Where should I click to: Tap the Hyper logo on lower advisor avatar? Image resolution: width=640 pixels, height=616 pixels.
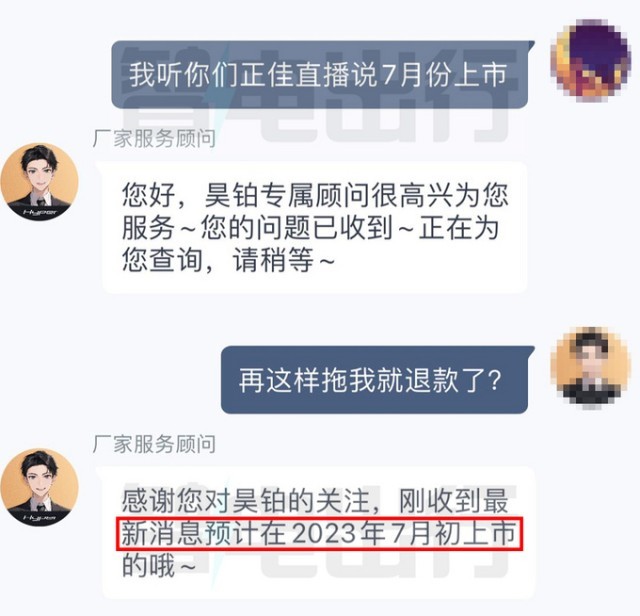pyautogui.click(x=40, y=517)
